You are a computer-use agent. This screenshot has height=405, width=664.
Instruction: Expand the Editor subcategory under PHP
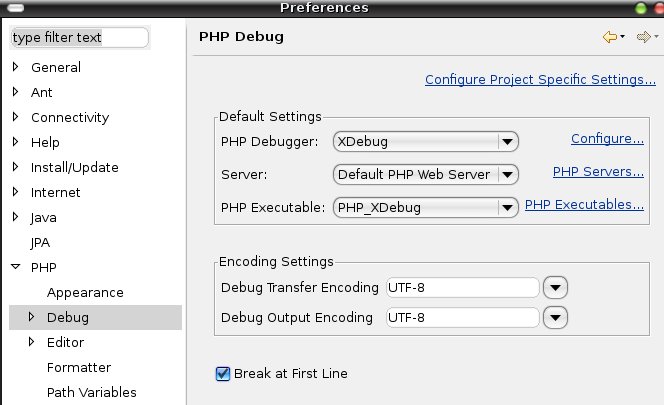pyautogui.click(x=31, y=343)
